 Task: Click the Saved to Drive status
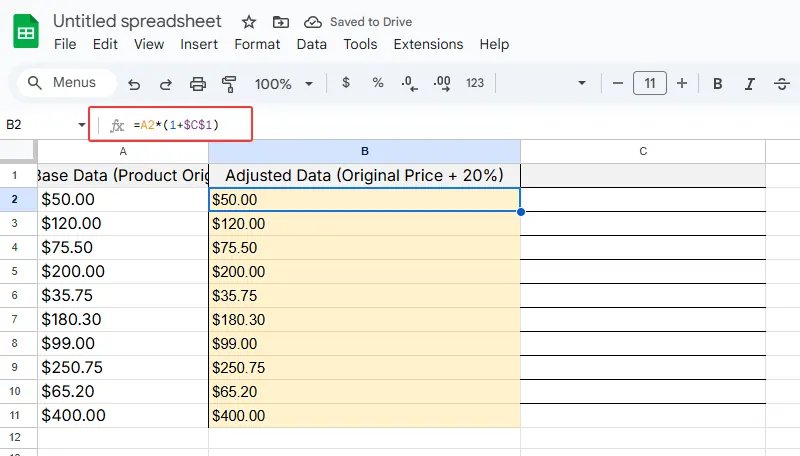coord(358,22)
